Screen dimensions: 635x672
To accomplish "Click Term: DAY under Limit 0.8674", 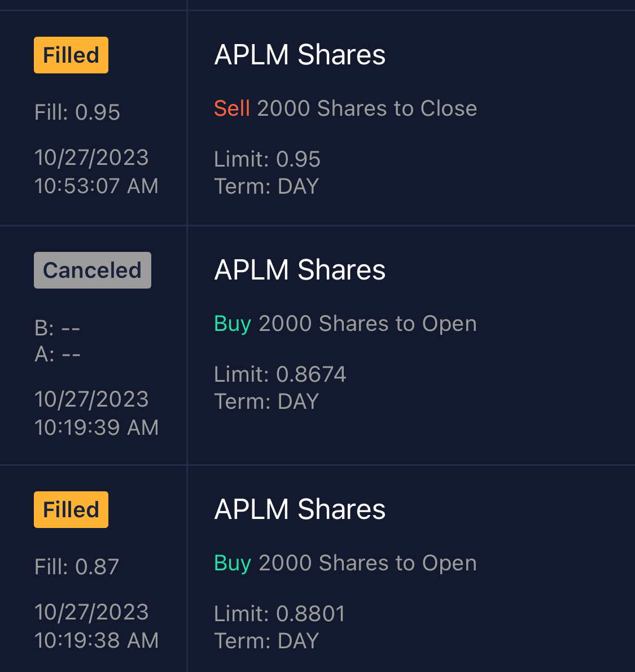I will click(266, 402).
